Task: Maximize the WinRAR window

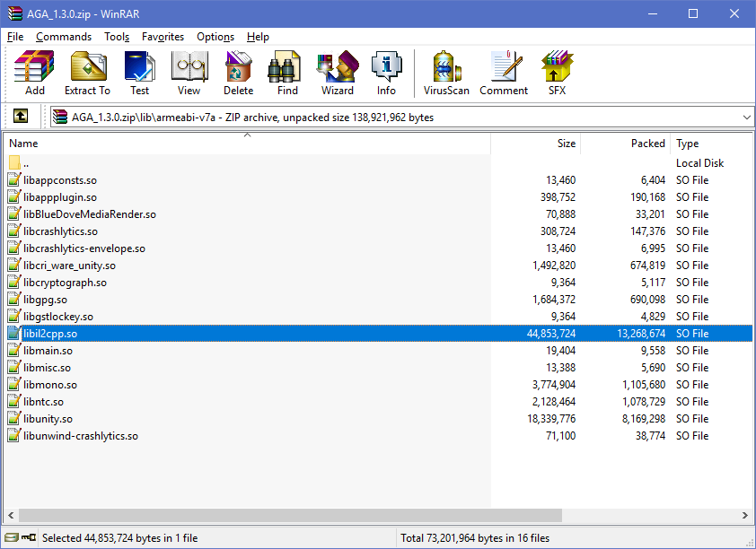Action: (693, 13)
